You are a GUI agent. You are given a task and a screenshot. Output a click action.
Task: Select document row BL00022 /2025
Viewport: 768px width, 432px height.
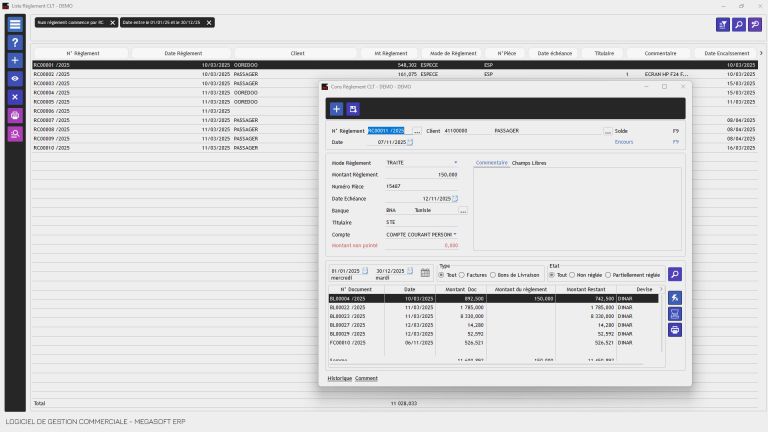click(x=494, y=308)
